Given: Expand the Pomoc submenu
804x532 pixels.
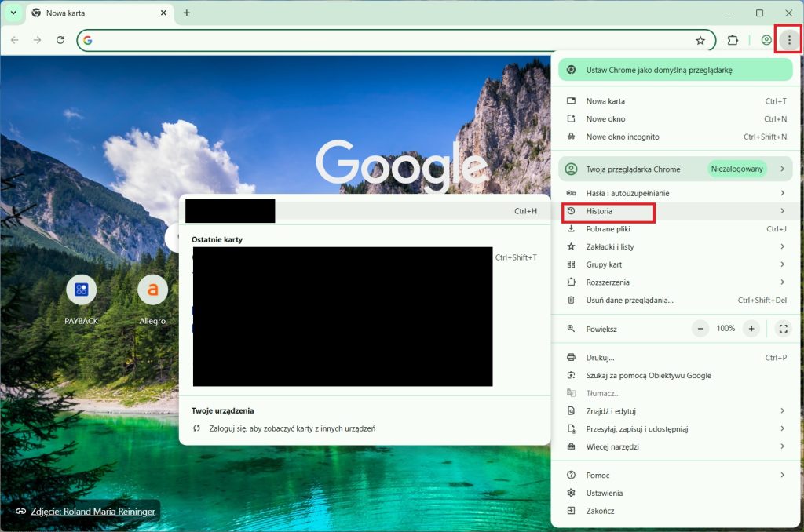Looking at the screenshot, I should (x=675, y=476).
